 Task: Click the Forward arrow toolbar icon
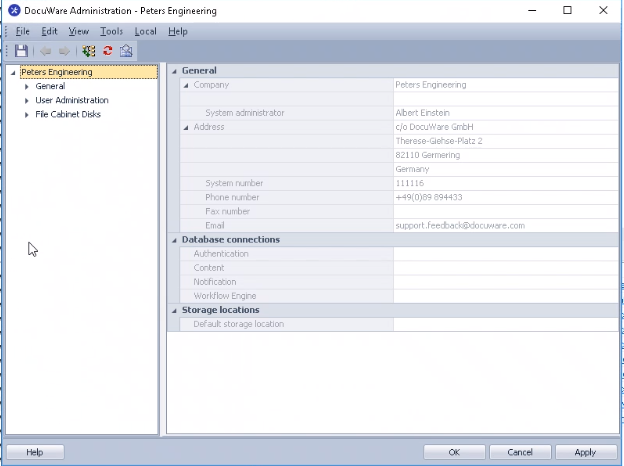click(x=64, y=50)
